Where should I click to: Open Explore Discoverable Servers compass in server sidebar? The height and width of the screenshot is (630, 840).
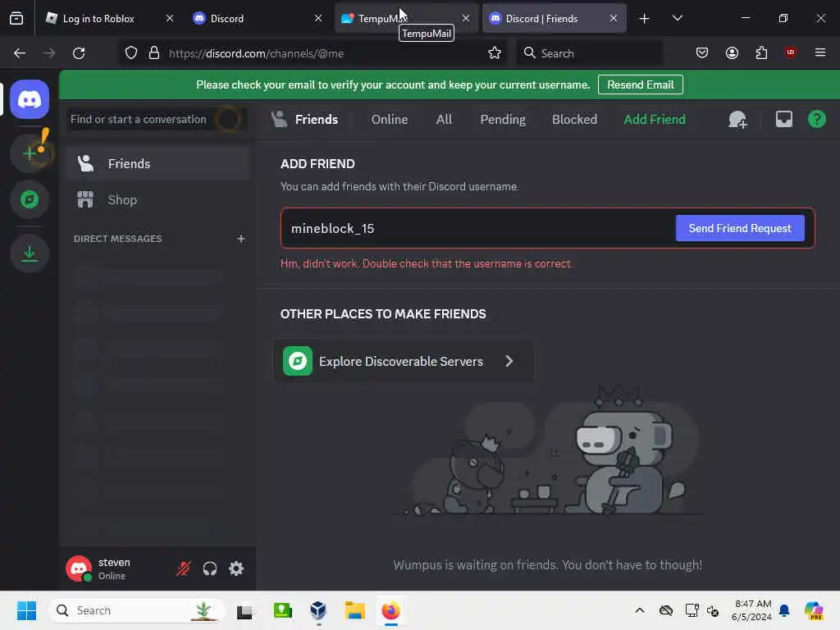[x=30, y=200]
